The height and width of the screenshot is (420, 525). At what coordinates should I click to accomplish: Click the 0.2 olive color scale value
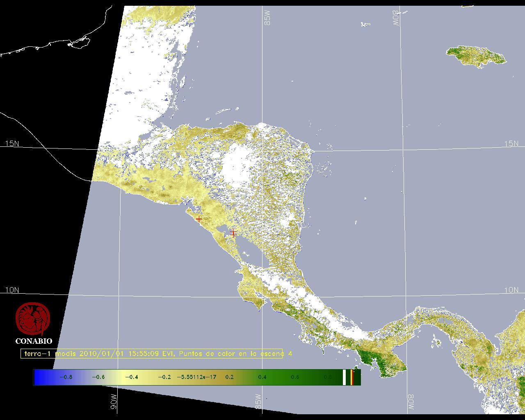point(229,377)
